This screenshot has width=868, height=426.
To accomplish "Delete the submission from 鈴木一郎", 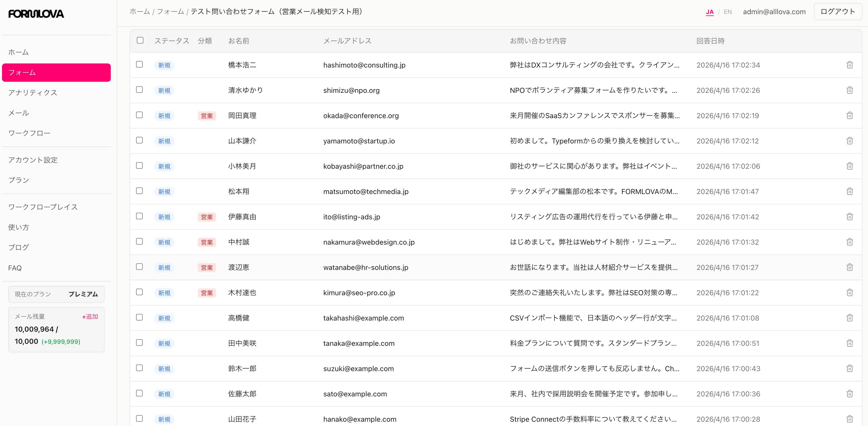I will point(850,369).
